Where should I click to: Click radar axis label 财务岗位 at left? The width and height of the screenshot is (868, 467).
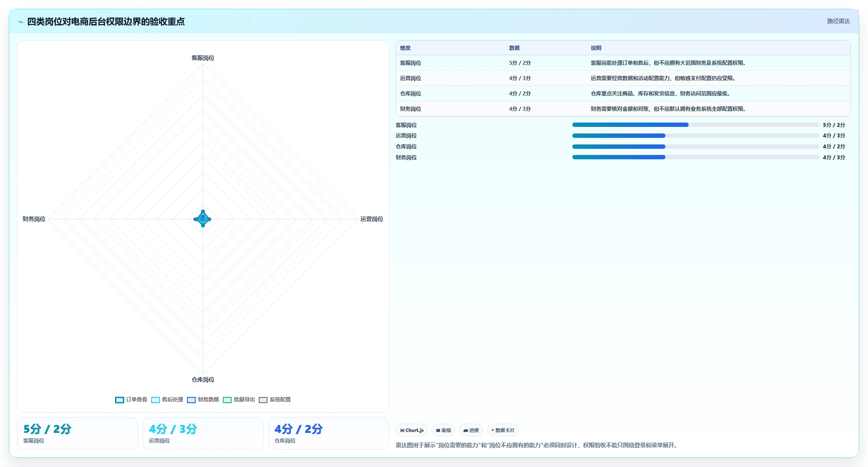click(34, 219)
